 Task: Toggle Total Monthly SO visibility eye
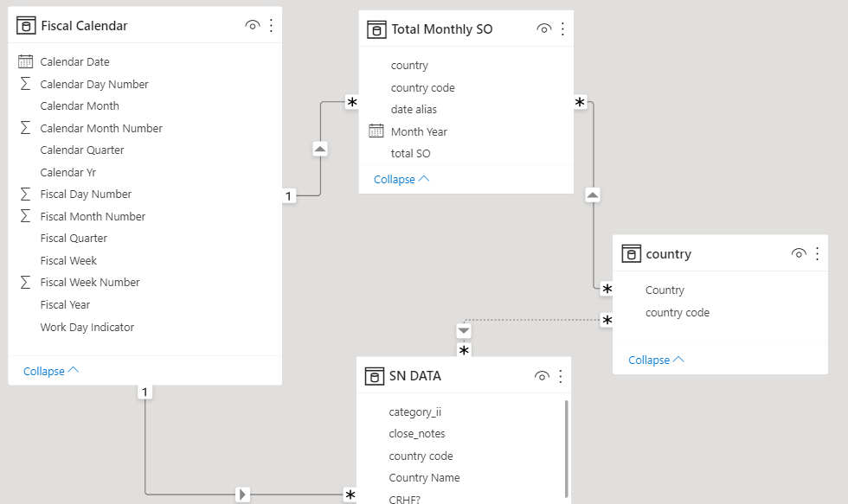click(543, 29)
